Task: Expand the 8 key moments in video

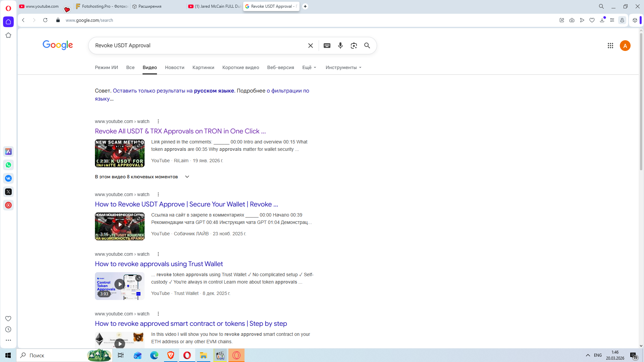Action: pyautogui.click(x=187, y=177)
